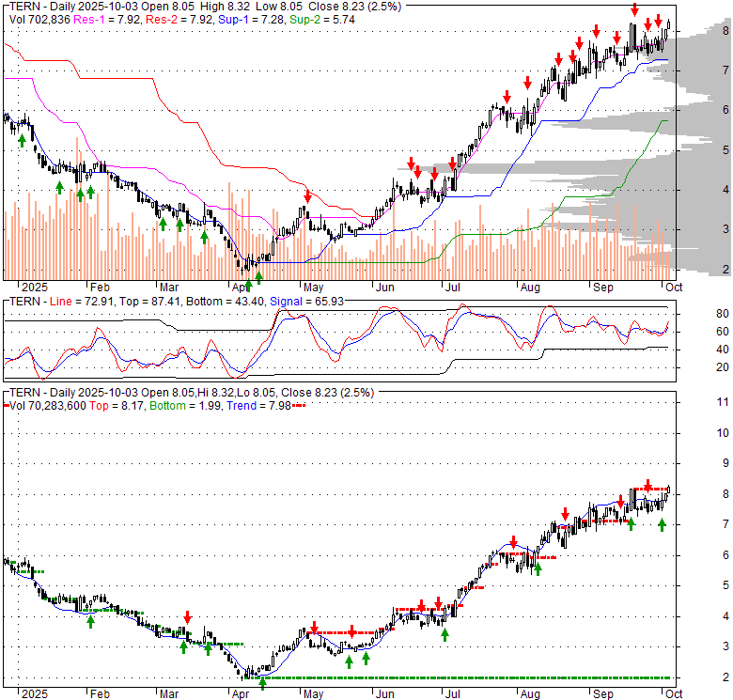The image size is (733, 700).
Task: Click '20' on the oscillator scale
Action: coord(723,367)
